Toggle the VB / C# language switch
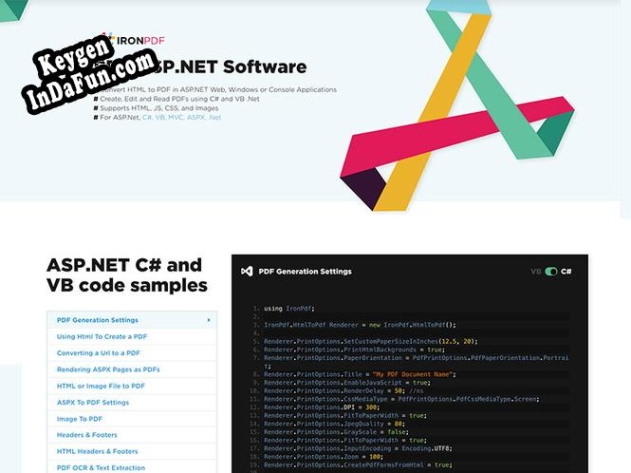This screenshot has height=473, width=631. click(x=551, y=272)
